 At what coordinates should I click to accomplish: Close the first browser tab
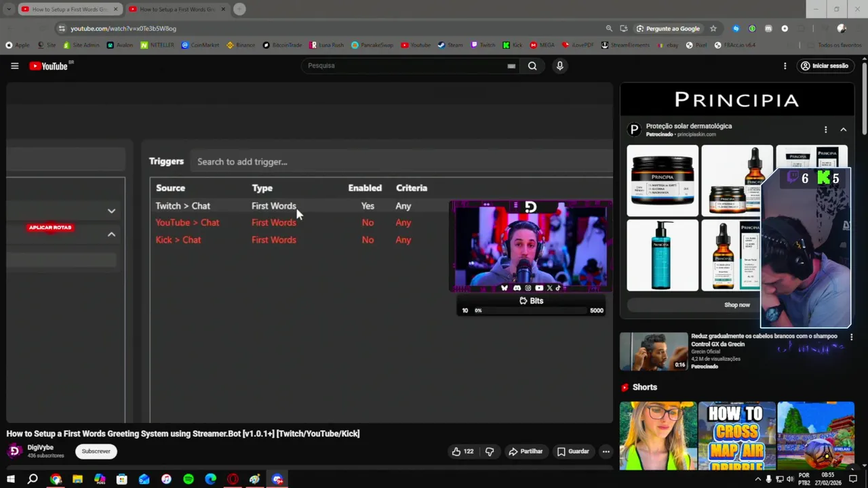[115, 9]
